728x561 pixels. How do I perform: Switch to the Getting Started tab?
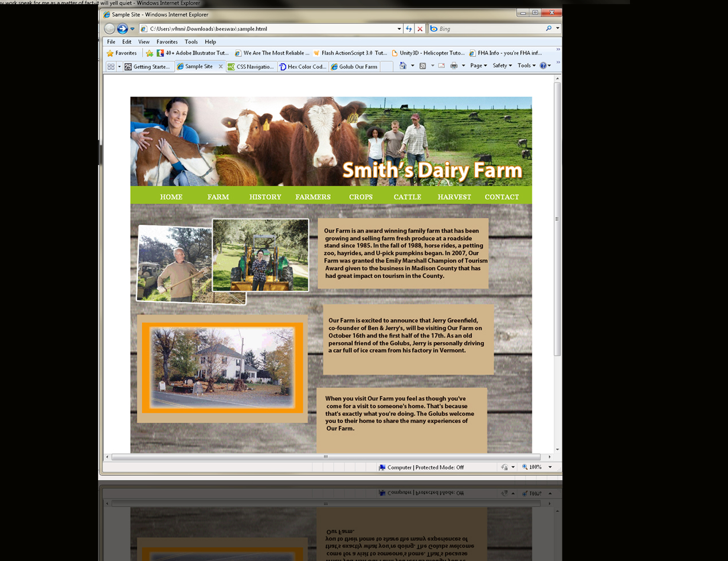147,66
